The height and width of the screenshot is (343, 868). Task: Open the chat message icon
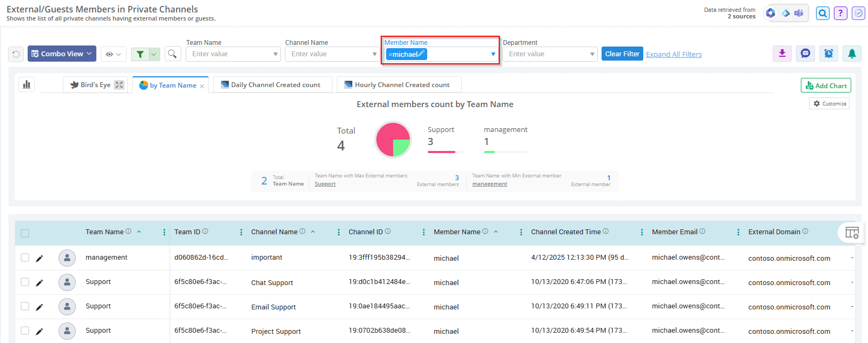coord(805,54)
